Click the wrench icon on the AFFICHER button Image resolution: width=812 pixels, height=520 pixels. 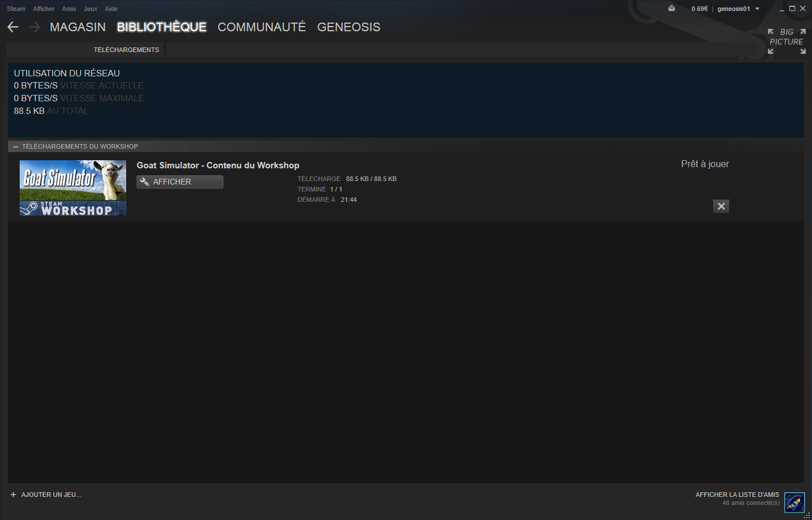pyautogui.click(x=145, y=182)
